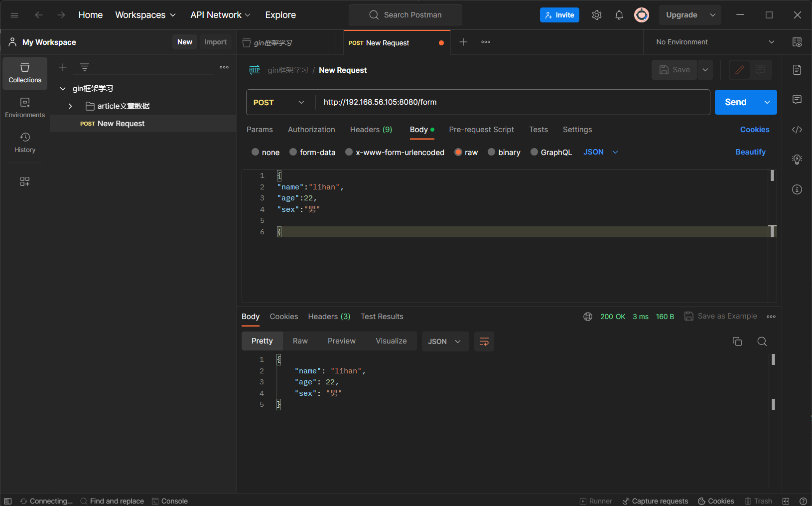Open the Send options dropdown arrow
The image size is (812, 506).
click(767, 102)
